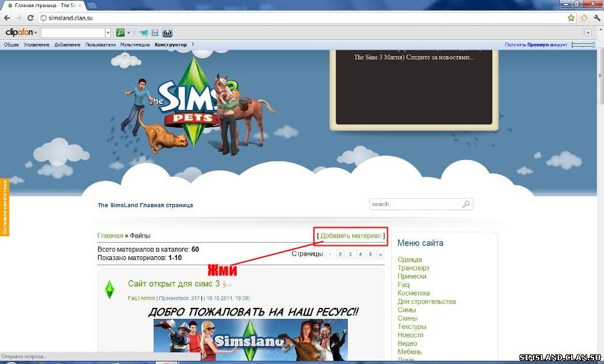Image resolution: width=604 pixels, height=364 pixels.
Task: Expand the Clipafon search field dropdown arrow
Action: pos(108,33)
